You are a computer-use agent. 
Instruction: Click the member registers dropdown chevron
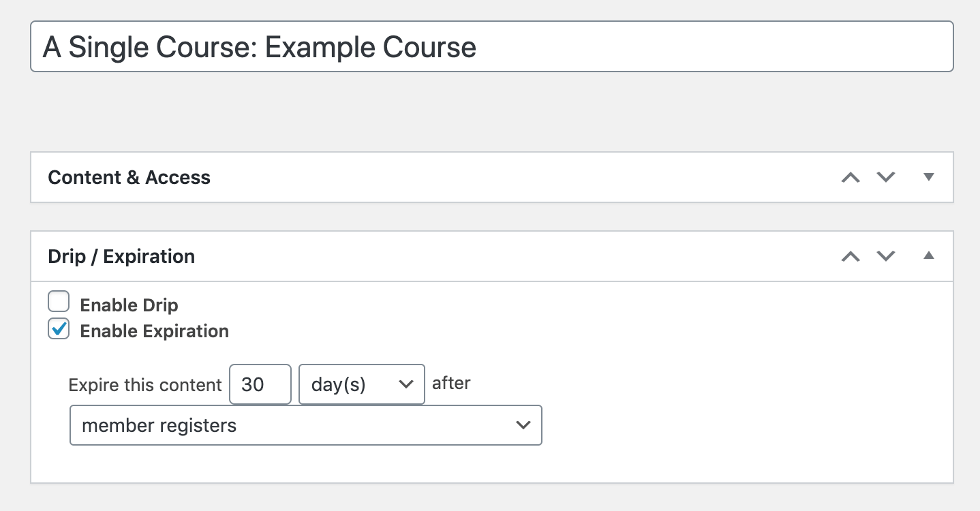522,424
